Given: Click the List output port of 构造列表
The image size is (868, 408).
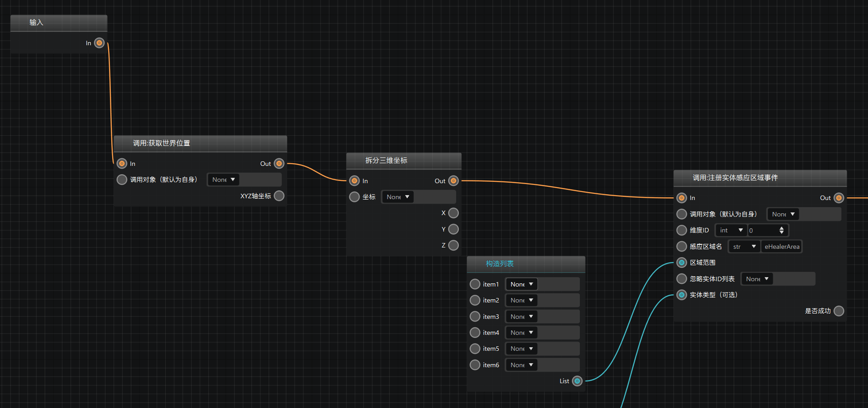Looking at the screenshot, I should click(x=577, y=381).
